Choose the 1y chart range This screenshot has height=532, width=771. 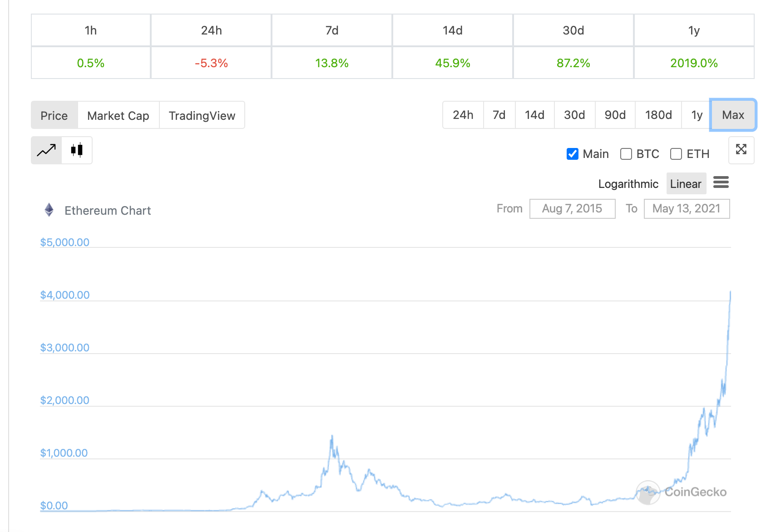pos(697,115)
